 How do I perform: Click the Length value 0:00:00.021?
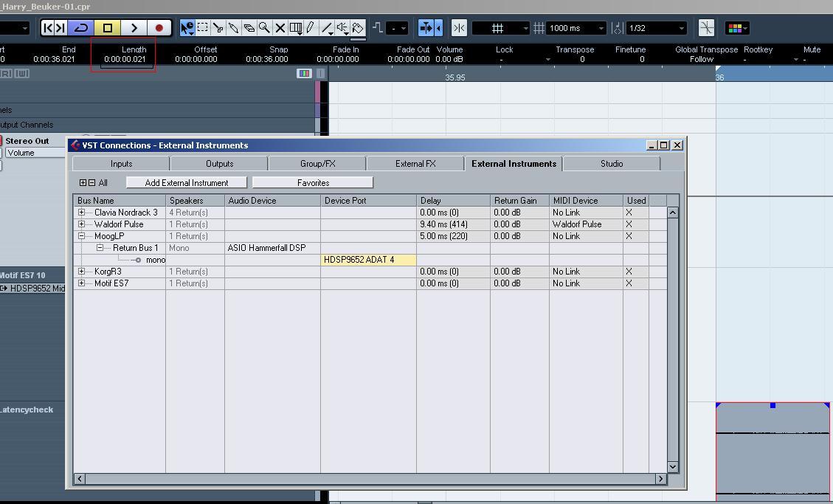click(x=125, y=59)
